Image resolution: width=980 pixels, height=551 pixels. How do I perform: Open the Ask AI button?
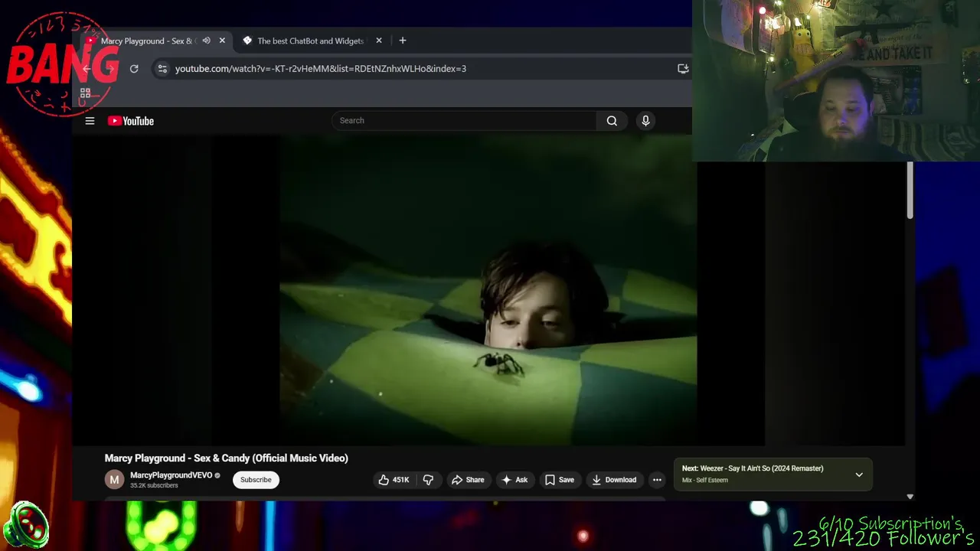[x=514, y=480]
